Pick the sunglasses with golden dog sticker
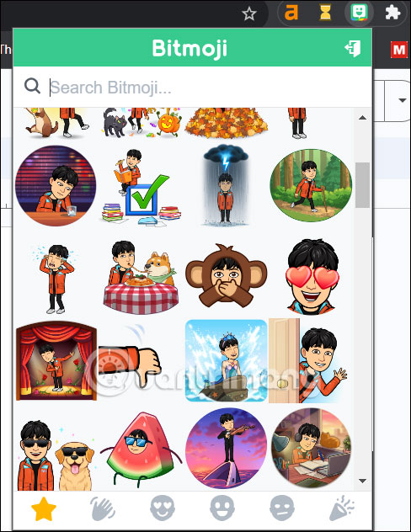 [x=56, y=455]
